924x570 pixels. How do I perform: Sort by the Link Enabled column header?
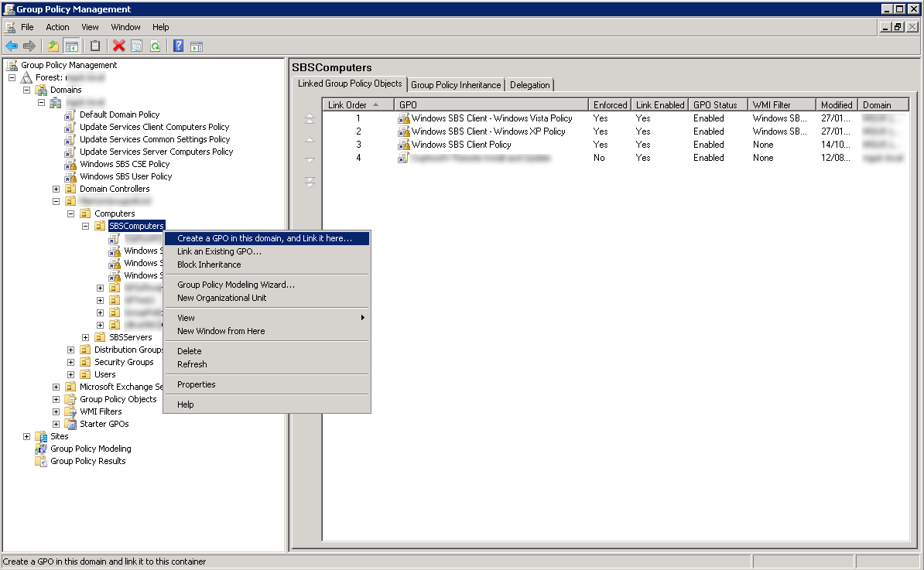click(659, 105)
